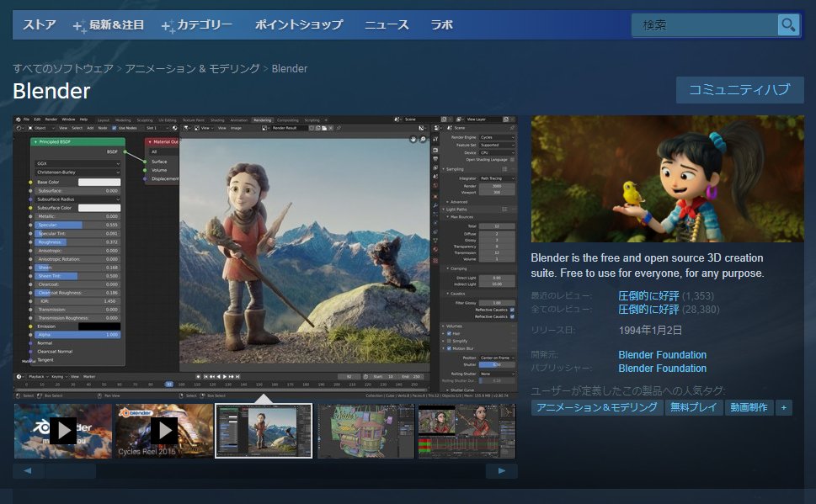Follow the アニメーション & モデリング breadcrumb
Image resolution: width=816 pixels, height=504 pixels.
(192, 69)
